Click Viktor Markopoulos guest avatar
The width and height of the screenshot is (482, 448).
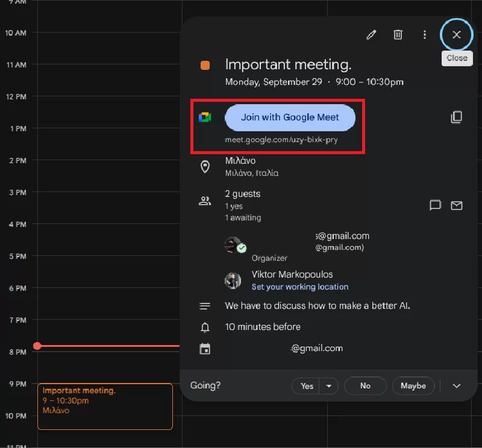[233, 281]
